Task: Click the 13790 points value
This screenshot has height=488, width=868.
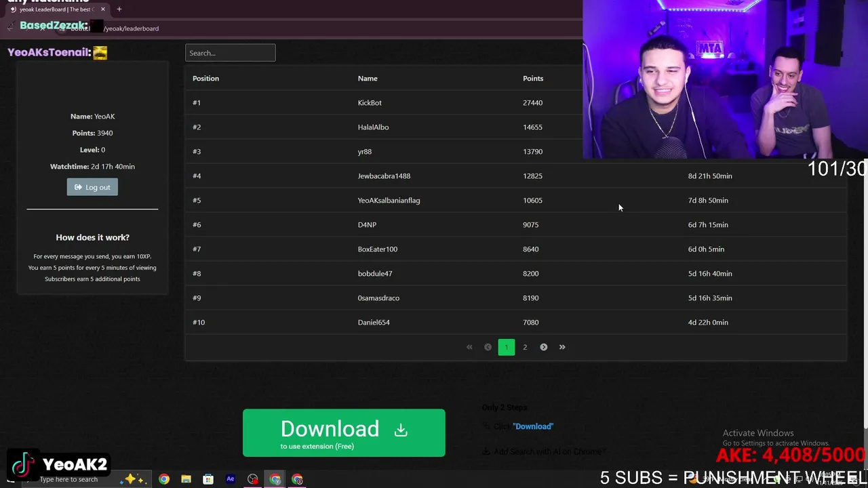Action: coord(532,152)
